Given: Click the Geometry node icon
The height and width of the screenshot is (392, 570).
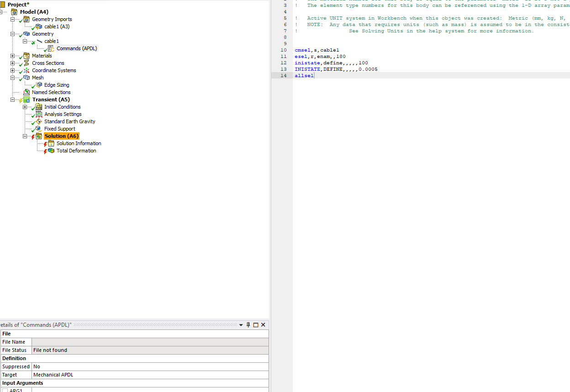Looking at the screenshot, I should click(x=26, y=34).
